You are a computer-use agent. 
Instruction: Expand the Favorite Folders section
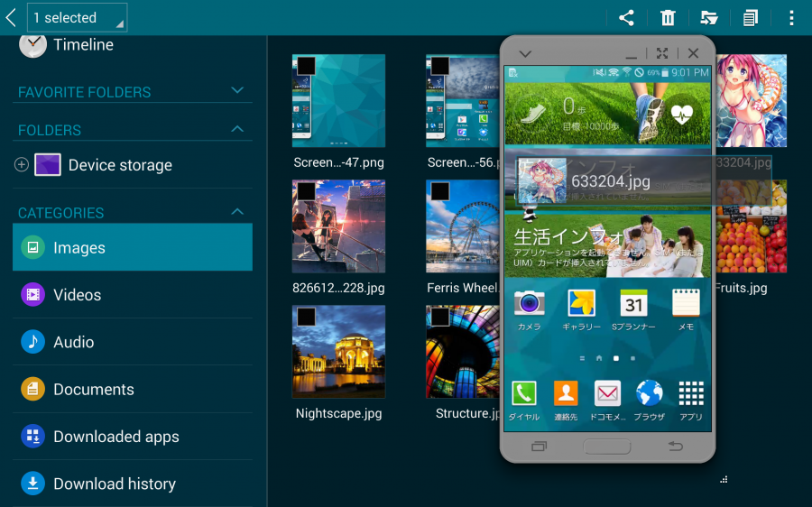[237, 91]
